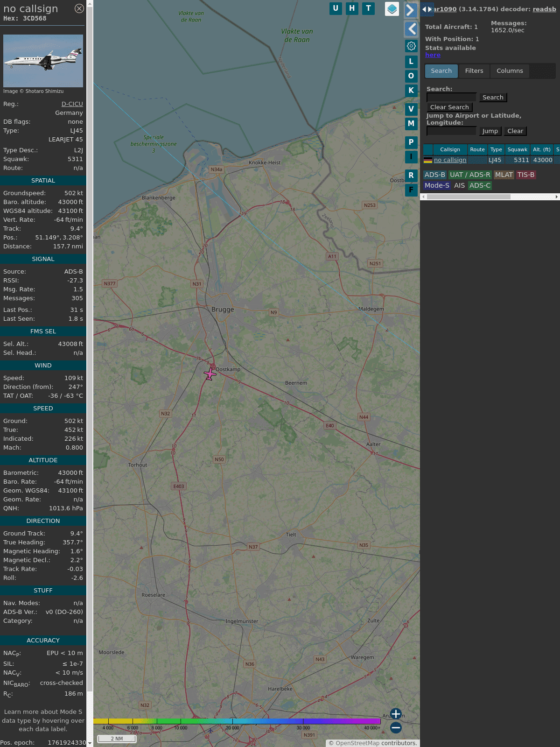560x747 pixels.
Task: Click the U map button
Action: 336,8
